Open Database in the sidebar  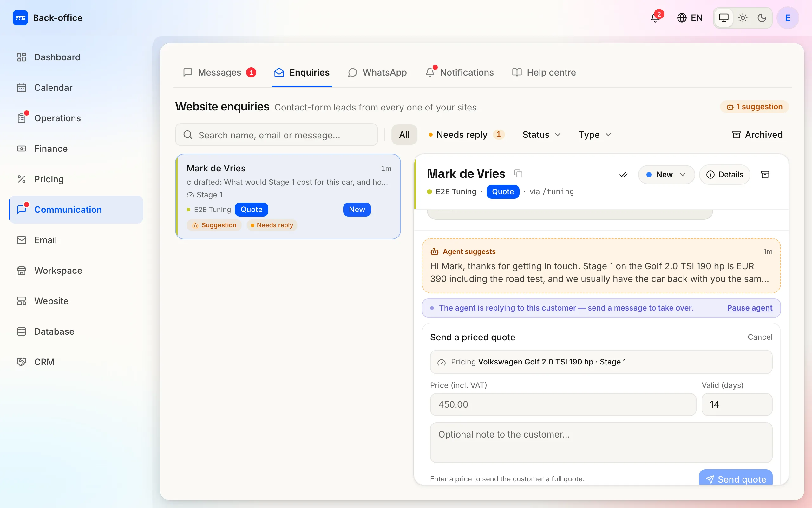[x=76, y=331]
